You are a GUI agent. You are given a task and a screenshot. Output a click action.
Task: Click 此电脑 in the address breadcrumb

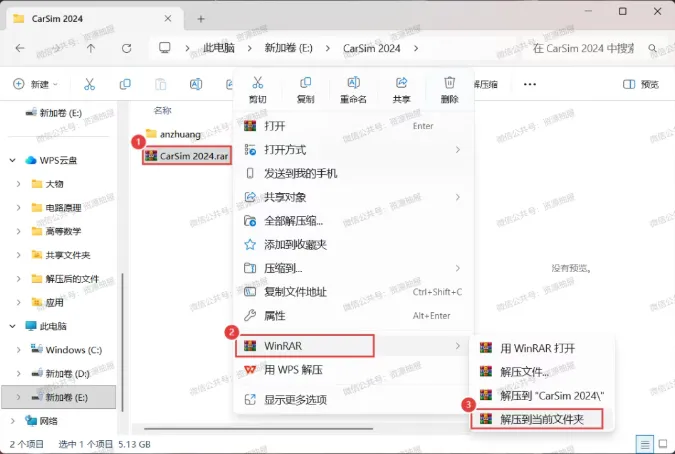[219, 48]
